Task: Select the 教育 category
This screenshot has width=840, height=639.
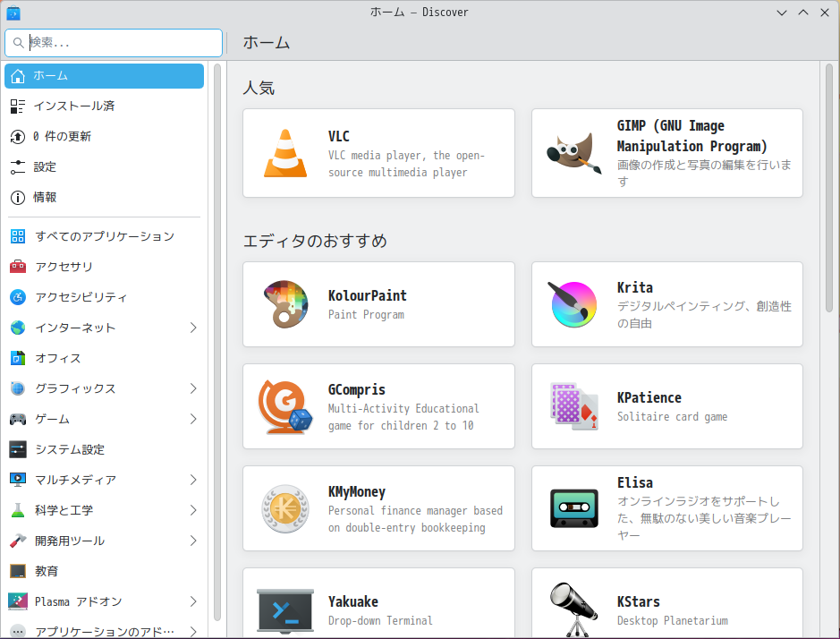Action: point(105,572)
